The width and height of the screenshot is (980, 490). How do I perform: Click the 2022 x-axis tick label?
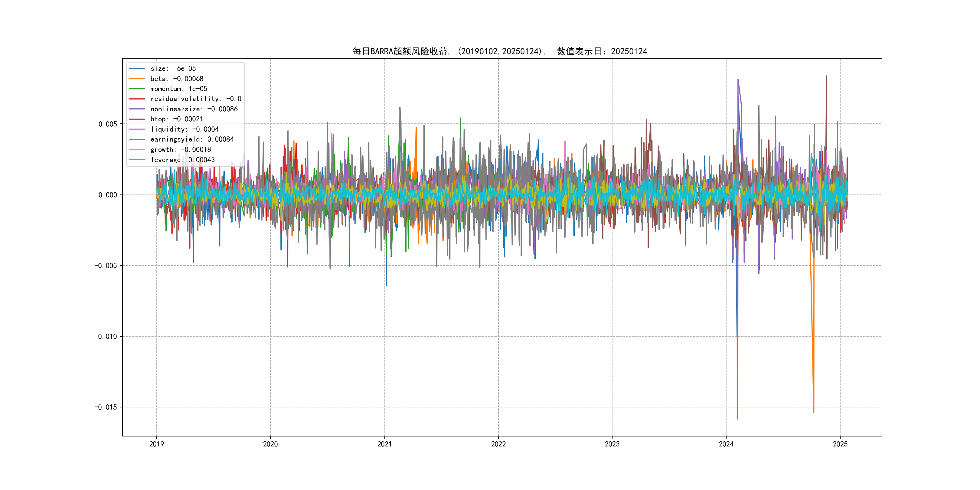[498, 444]
